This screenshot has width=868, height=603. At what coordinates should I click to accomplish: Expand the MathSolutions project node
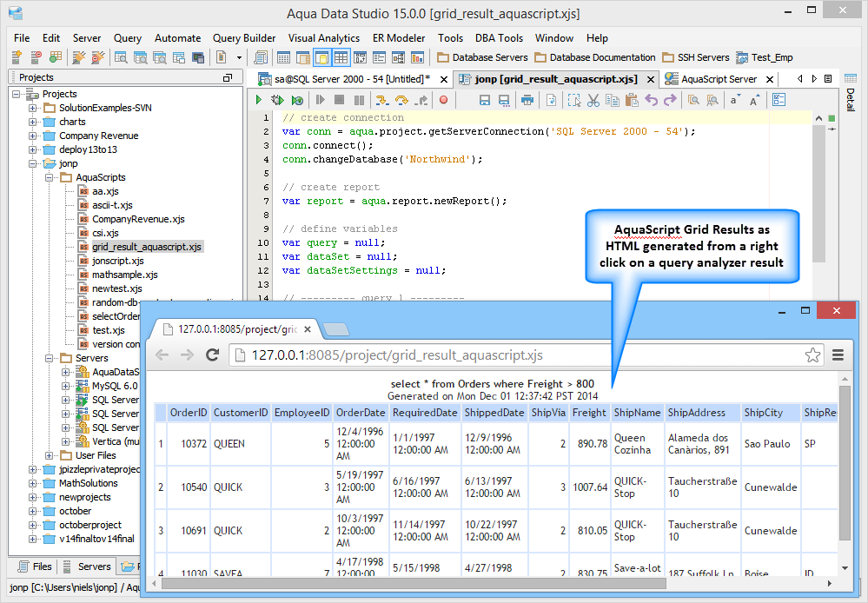pyautogui.click(x=33, y=483)
